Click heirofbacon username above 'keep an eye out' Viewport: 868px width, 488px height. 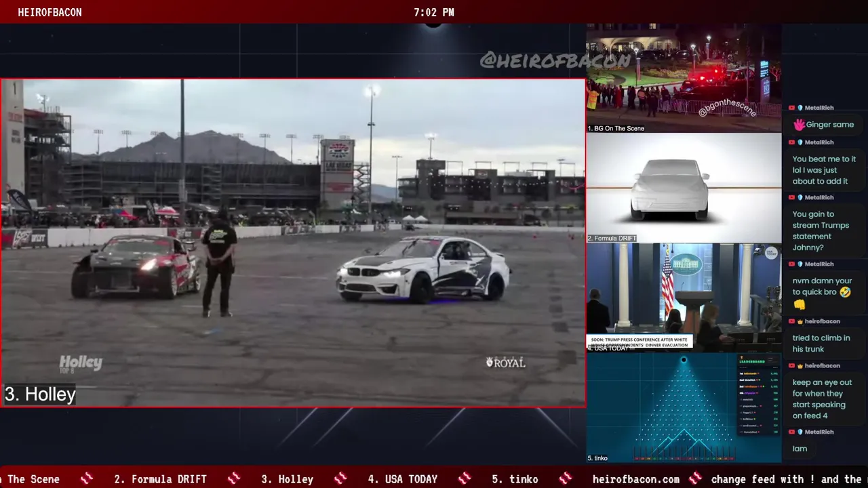(823, 366)
